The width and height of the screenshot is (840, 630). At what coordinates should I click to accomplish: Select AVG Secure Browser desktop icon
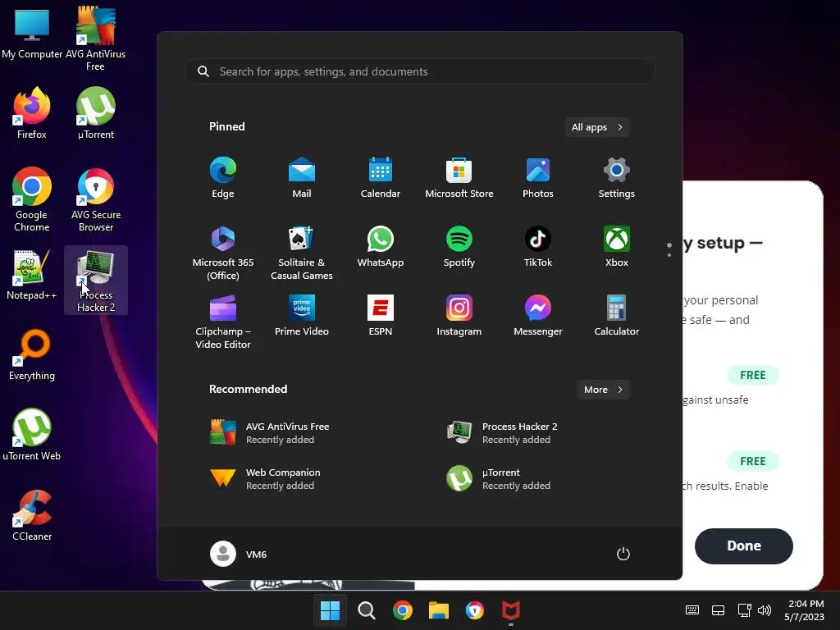(x=96, y=199)
